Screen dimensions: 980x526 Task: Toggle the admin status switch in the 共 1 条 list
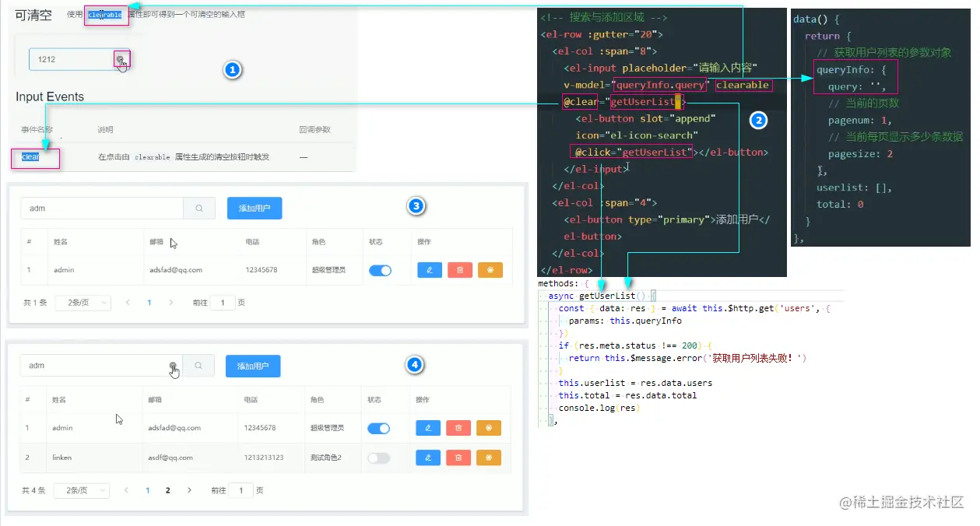[x=380, y=270]
